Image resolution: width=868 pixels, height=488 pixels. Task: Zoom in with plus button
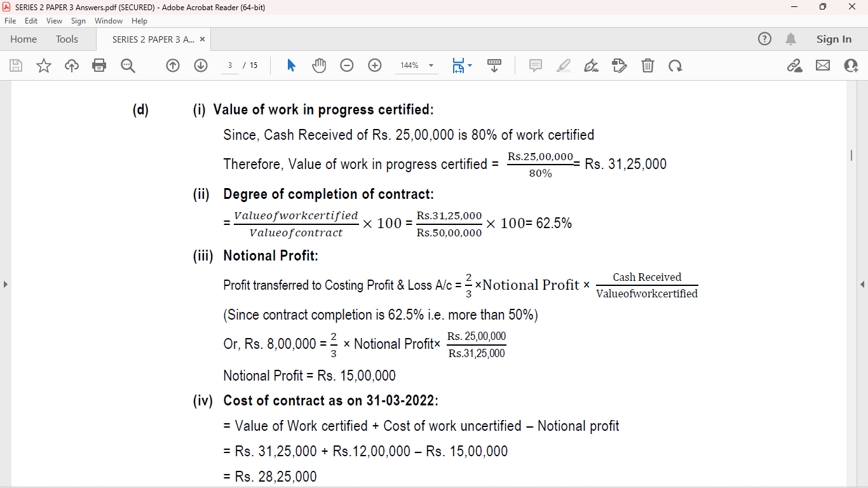pos(375,65)
